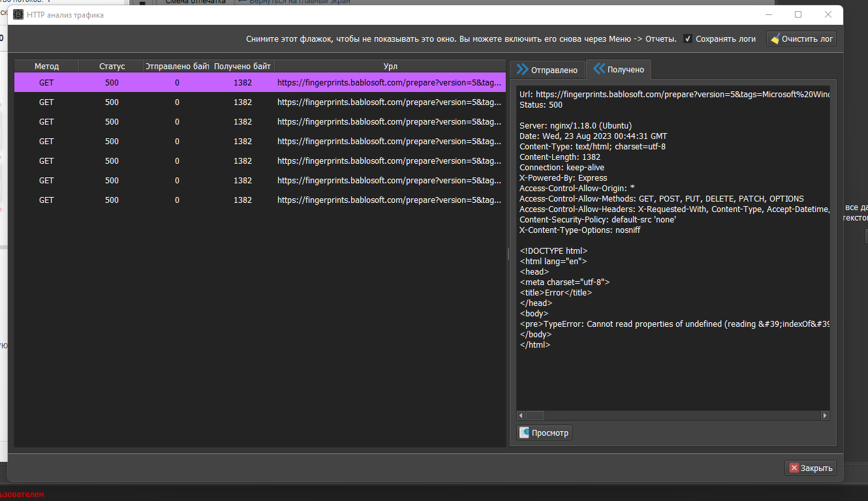Select the first highlighted GET request row
The height and width of the screenshot is (501, 868).
coord(260,83)
